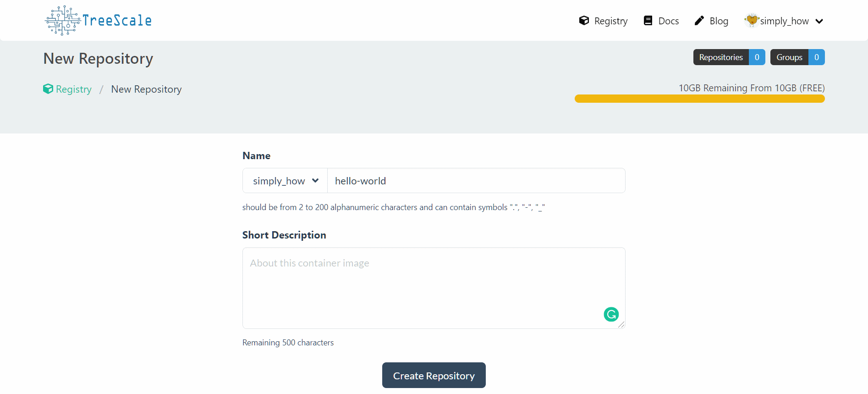Viewport: 868px width, 394px height.
Task: Click the Groups count 0
Action: click(817, 57)
